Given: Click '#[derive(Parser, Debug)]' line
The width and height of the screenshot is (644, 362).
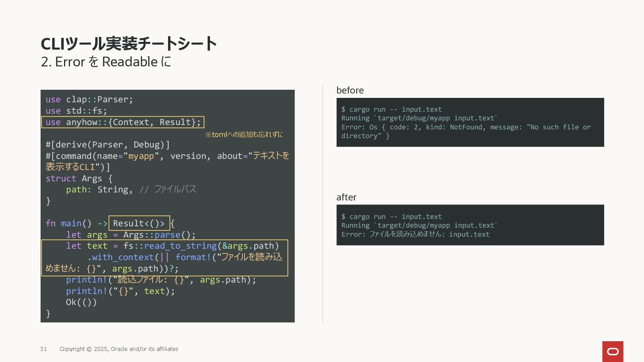Looking at the screenshot, I should pos(108,145).
